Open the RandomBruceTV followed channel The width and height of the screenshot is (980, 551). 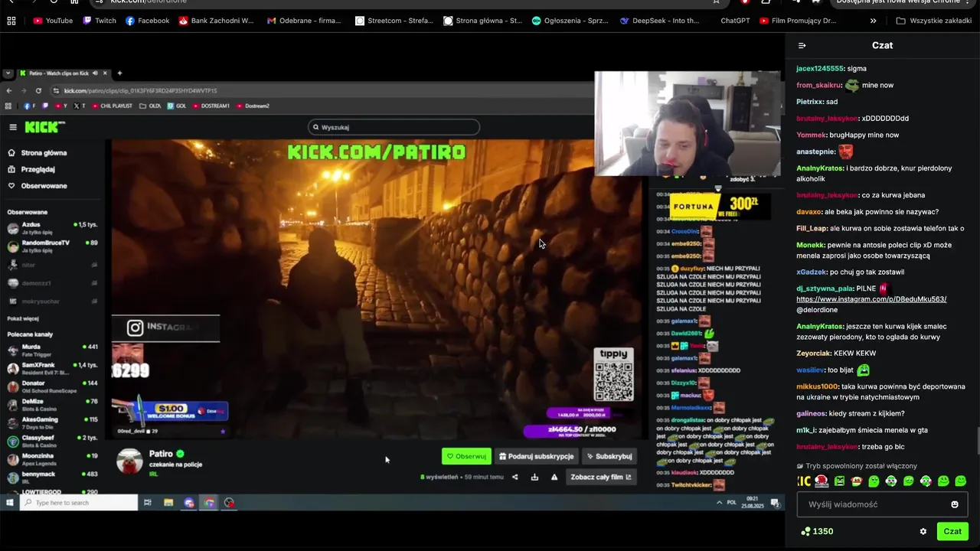(x=52, y=246)
